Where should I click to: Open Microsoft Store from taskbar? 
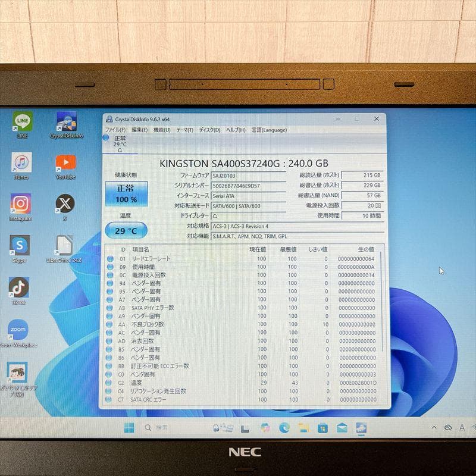[x=322, y=428]
